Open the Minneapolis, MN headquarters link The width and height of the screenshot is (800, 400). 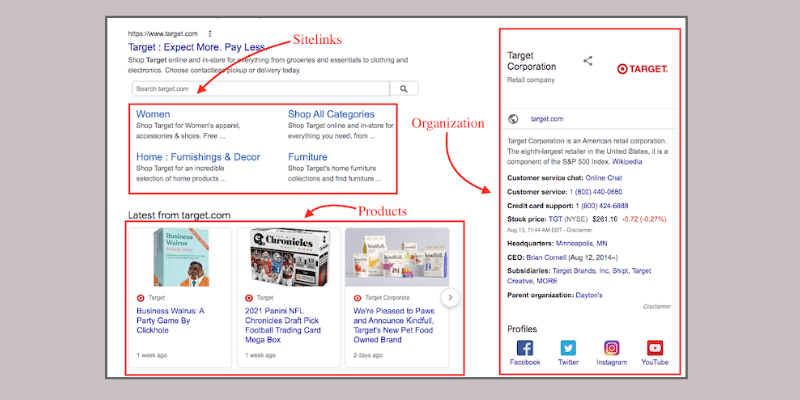coord(582,243)
